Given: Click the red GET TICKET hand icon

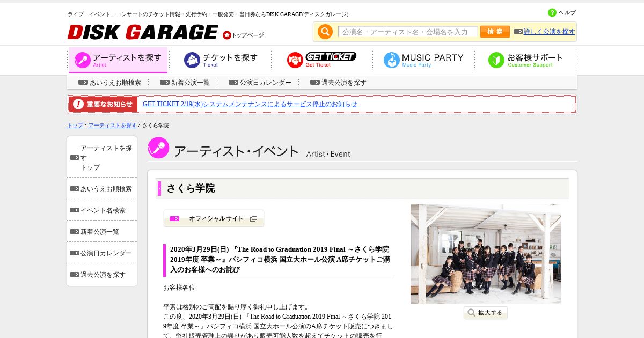Looking at the screenshot, I should coord(295,60).
